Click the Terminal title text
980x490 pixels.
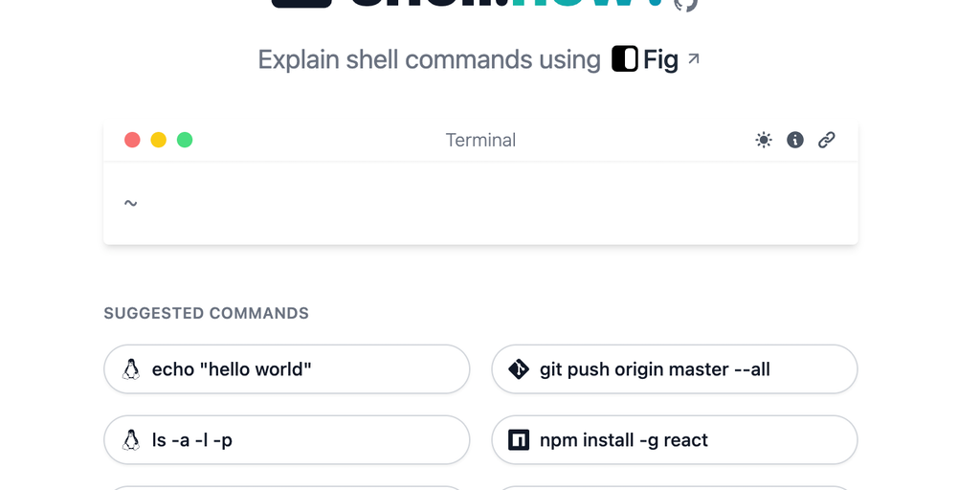tap(480, 140)
